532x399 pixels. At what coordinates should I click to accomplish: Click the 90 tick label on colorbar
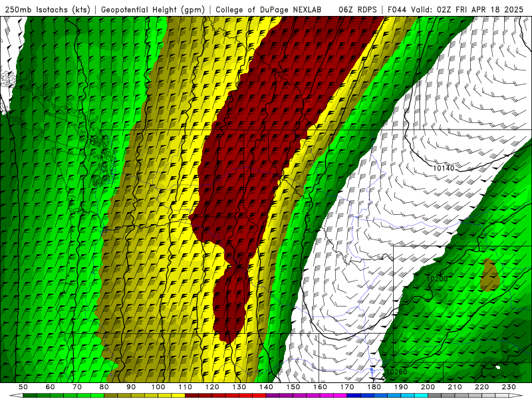(131, 387)
